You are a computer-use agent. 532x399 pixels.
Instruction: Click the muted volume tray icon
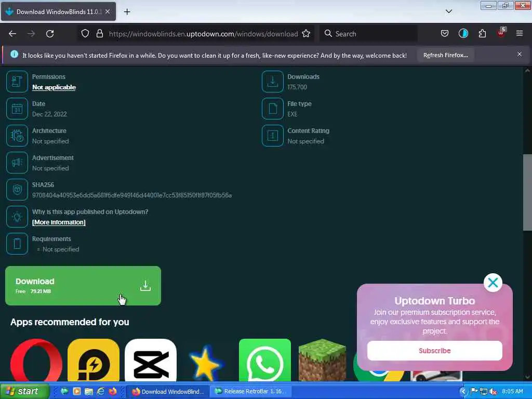point(493,392)
